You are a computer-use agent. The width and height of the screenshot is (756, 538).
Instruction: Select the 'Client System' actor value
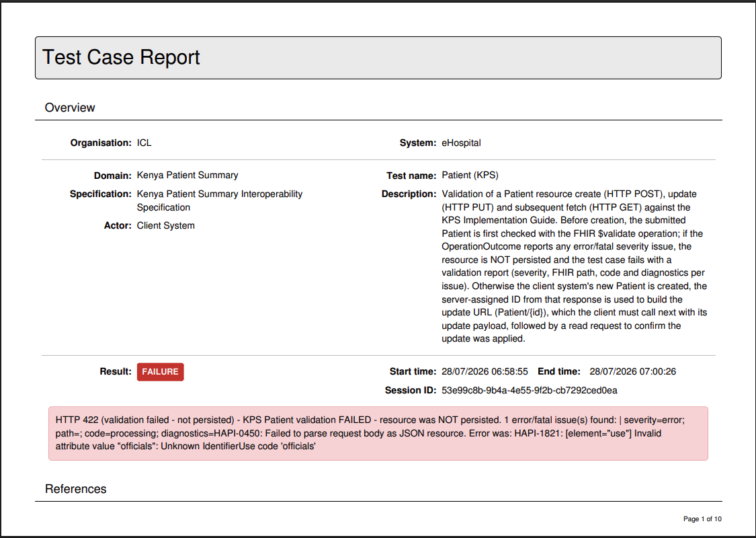coord(166,226)
